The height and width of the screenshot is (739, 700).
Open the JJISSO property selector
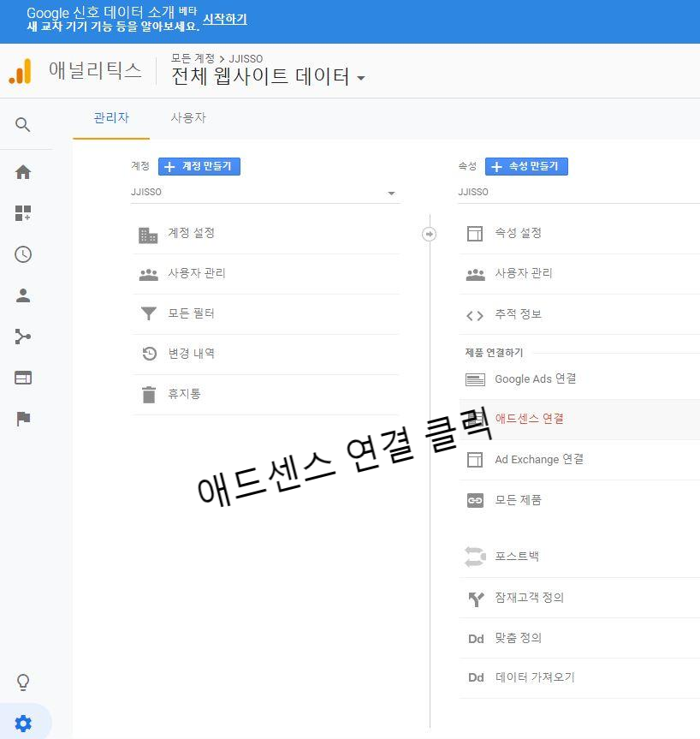tap(579, 193)
